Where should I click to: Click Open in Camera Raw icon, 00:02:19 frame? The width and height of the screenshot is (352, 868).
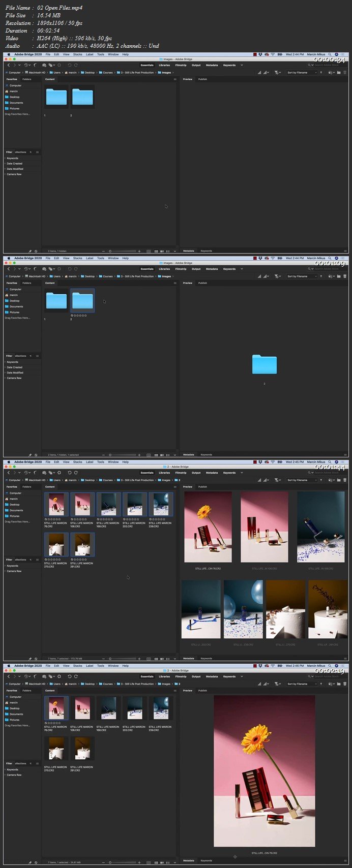(x=59, y=676)
